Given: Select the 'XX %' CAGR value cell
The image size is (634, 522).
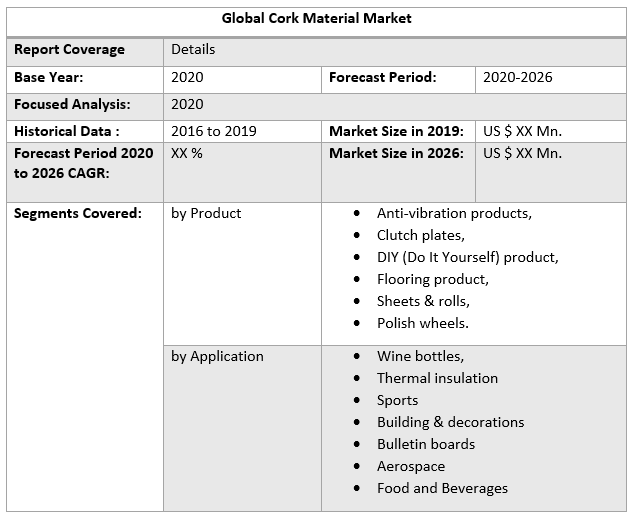Looking at the screenshot, I should pyautogui.click(x=187, y=153).
